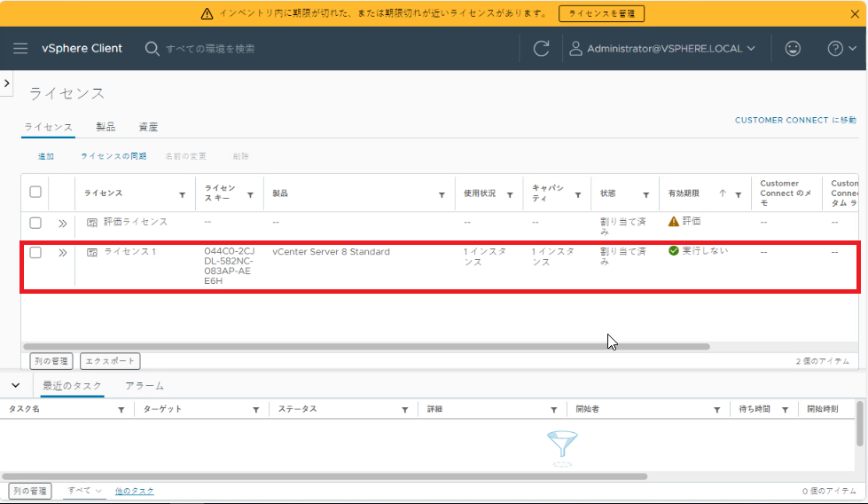Click the tasks panel horizontal scrollbar
The image size is (868, 504).
coord(325,476)
